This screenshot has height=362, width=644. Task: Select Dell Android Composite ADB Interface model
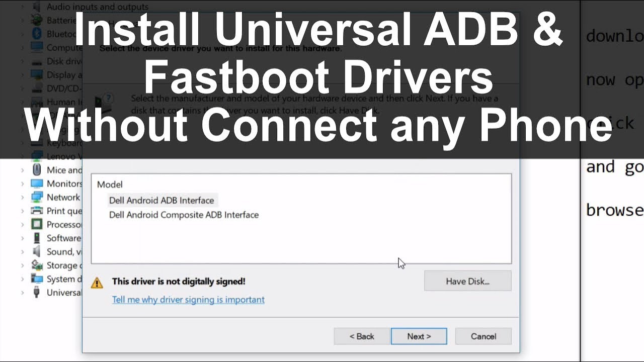184,215
